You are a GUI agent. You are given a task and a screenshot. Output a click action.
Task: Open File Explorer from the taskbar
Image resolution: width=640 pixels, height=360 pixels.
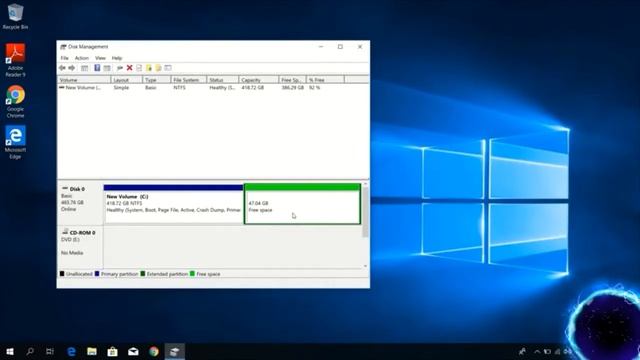point(92,351)
